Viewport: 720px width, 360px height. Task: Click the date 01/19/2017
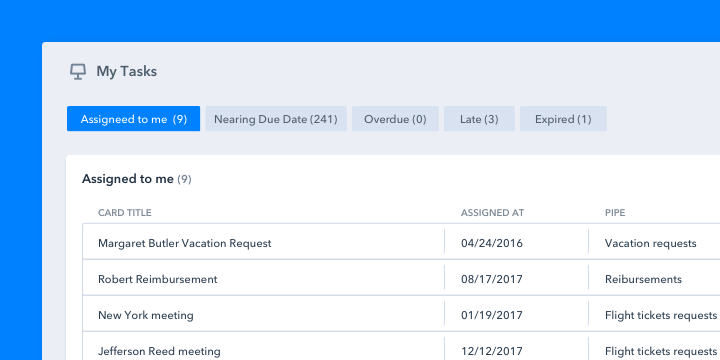(492, 315)
